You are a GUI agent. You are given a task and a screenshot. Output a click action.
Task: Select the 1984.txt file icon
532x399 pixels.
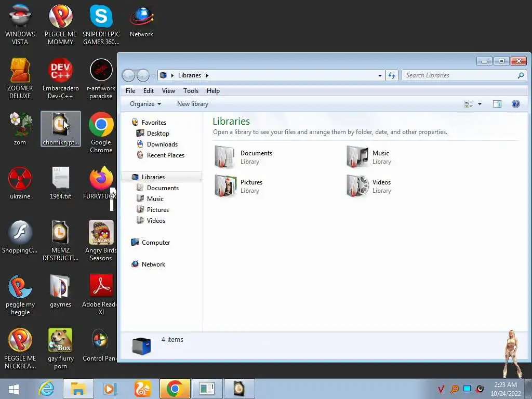click(x=60, y=183)
